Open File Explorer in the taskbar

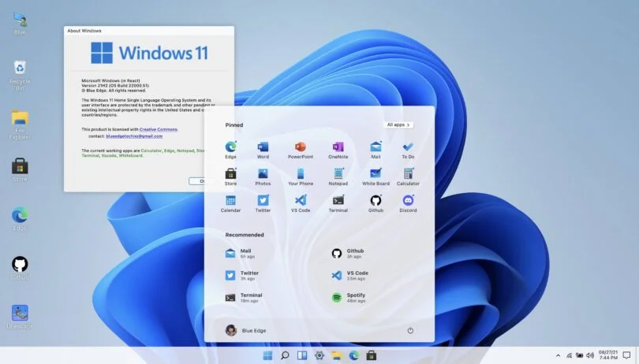pos(337,355)
